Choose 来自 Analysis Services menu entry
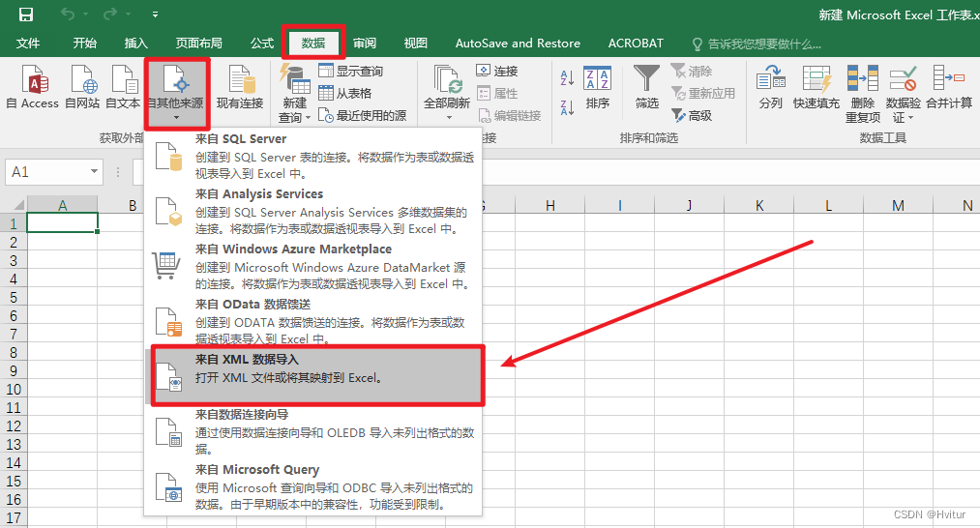This screenshot has width=980, height=528. pyautogui.click(x=313, y=211)
